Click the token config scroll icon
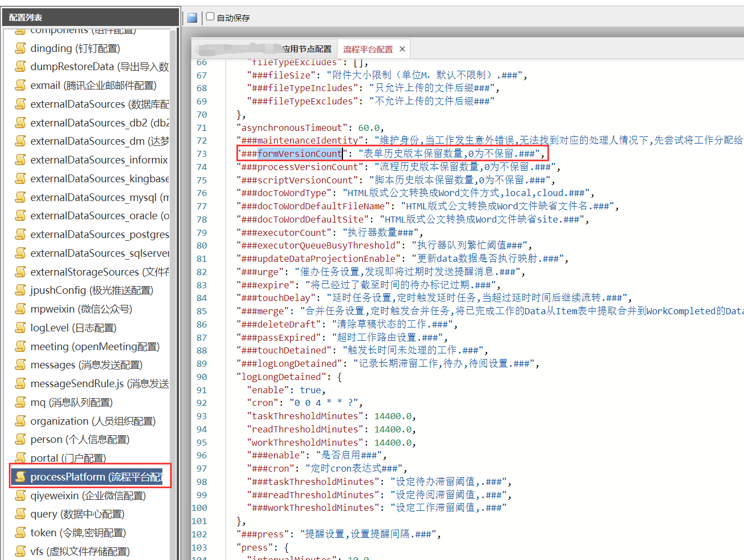Viewport: 744px width, 560px height. 20,533
